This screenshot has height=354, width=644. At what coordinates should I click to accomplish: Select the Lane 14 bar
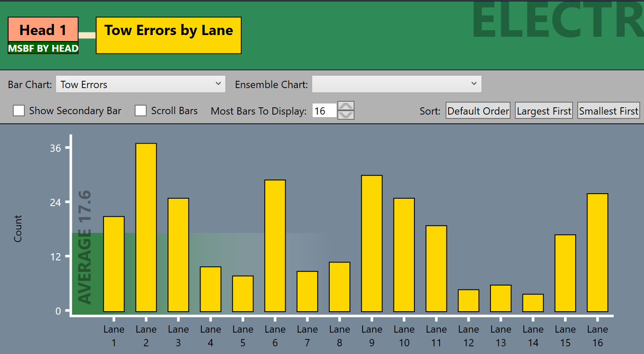tap(533, 303)
